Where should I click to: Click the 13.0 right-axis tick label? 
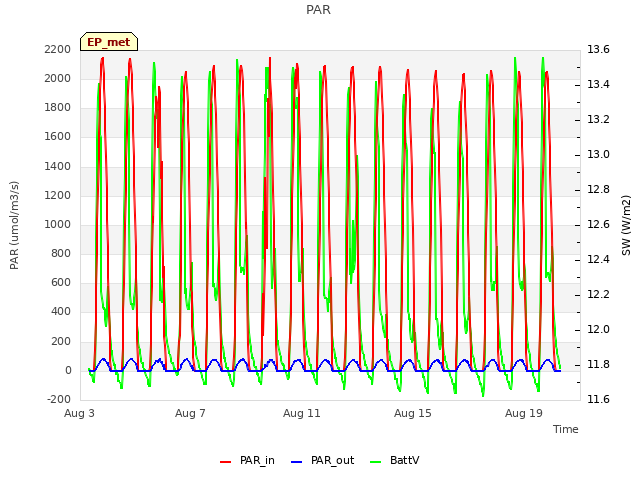[x=598, y=154]
